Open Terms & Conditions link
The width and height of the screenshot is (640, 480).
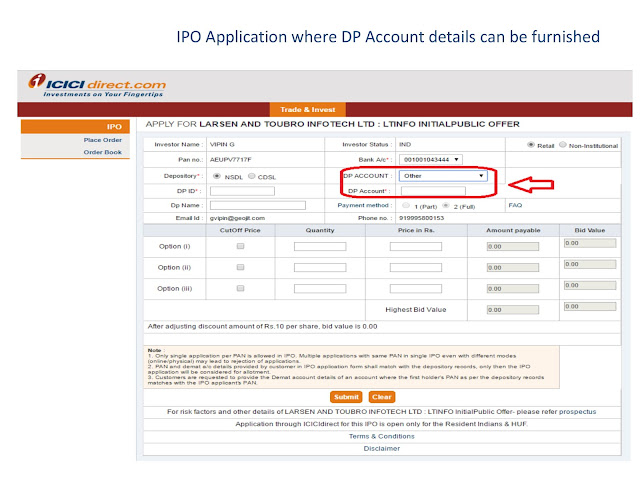tap(382, 436)
